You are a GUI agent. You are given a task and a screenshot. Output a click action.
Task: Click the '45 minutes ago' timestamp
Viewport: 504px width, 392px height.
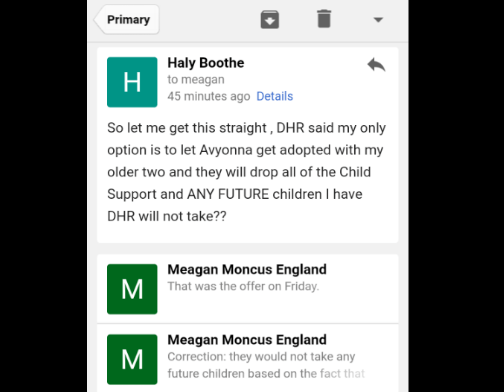pos(209,96)
